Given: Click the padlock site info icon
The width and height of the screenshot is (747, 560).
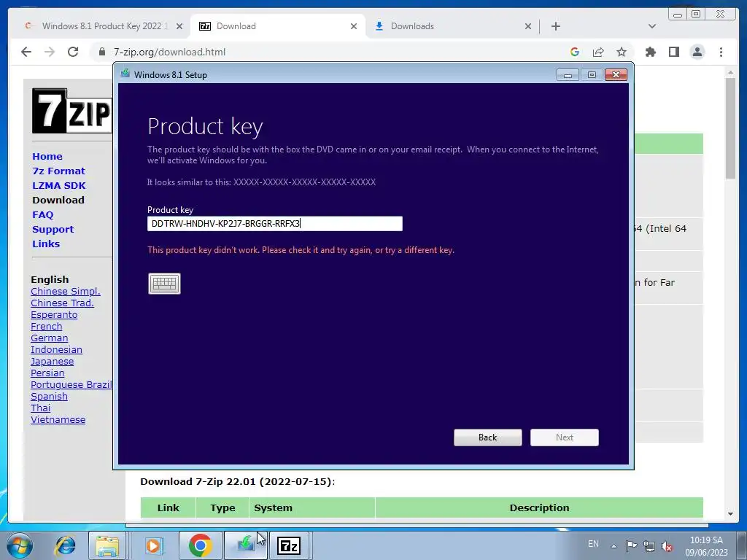Looking at the screenshot, I should [102, 52].
